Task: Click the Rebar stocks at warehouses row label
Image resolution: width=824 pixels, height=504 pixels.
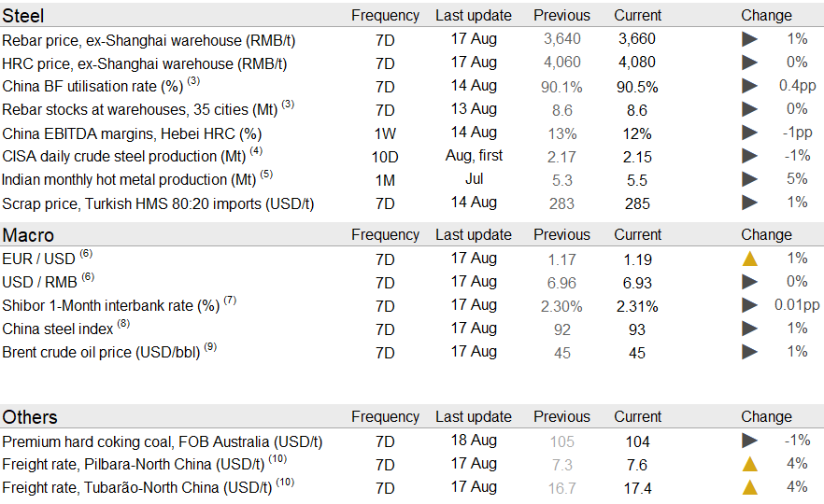Action: pyautogui.click(x=138, y=110)
